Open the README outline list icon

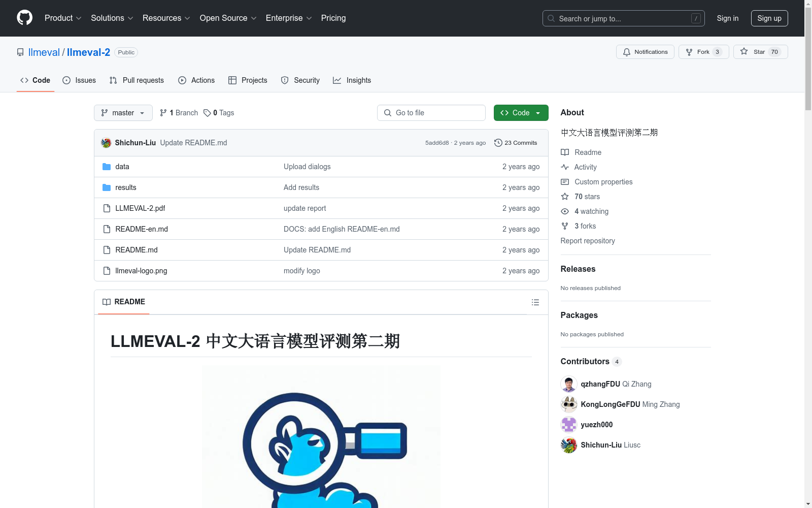535,302
